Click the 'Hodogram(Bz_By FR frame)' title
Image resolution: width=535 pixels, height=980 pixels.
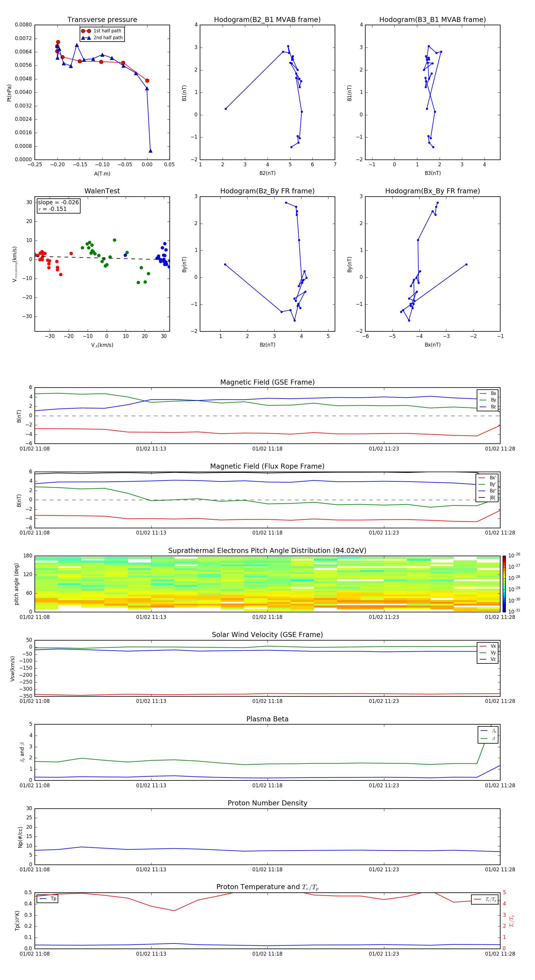(x=267, y=191)
